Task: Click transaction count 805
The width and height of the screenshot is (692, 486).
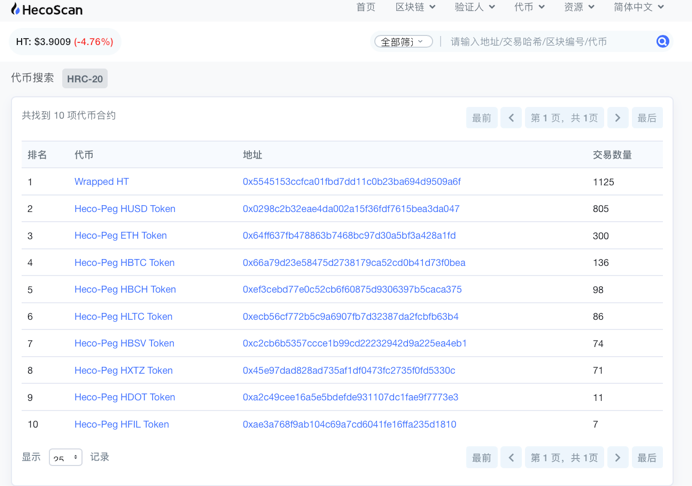Action: [601, 208]
